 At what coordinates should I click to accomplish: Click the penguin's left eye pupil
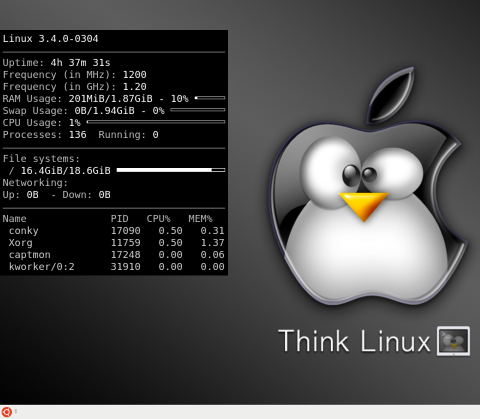351,175
